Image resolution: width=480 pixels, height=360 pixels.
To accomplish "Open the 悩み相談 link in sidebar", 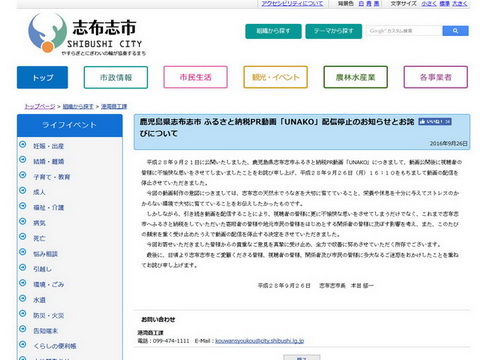I will point(46,254).
